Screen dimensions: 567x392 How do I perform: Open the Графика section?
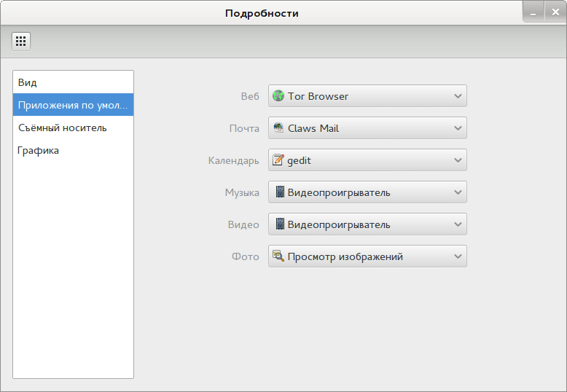click(x=73, y=150)
